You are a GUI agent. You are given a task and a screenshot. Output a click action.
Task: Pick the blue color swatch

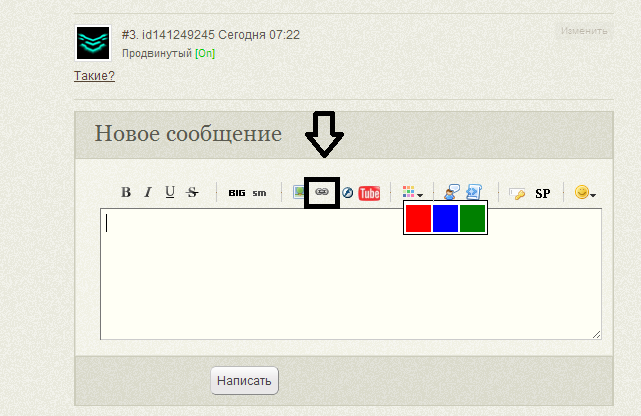(x=445, y=218)
